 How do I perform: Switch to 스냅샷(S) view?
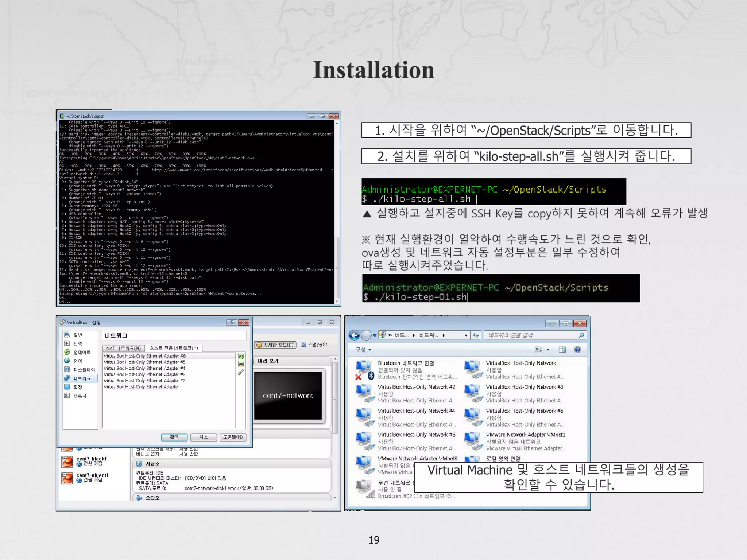[x=314, y=345]
